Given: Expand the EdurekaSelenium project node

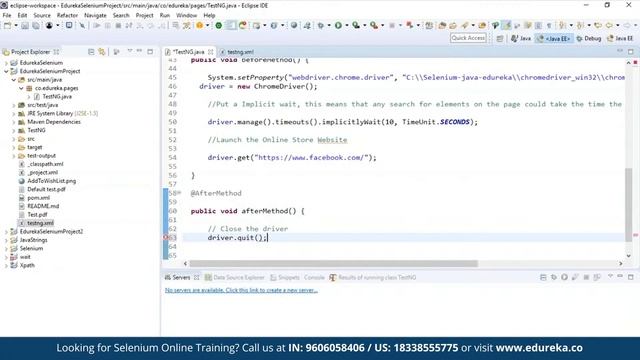Looking at the screenshot, I should [x=6, y=63].
